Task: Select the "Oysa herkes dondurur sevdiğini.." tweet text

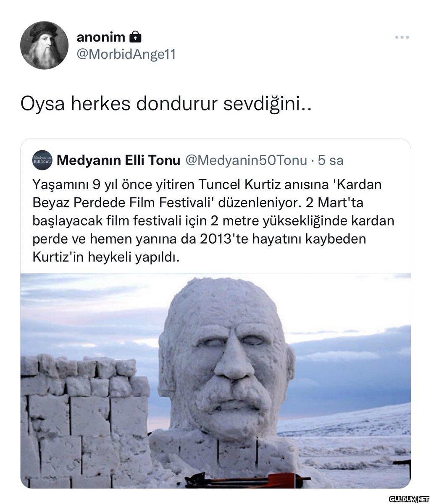Action: pos(166,104)
